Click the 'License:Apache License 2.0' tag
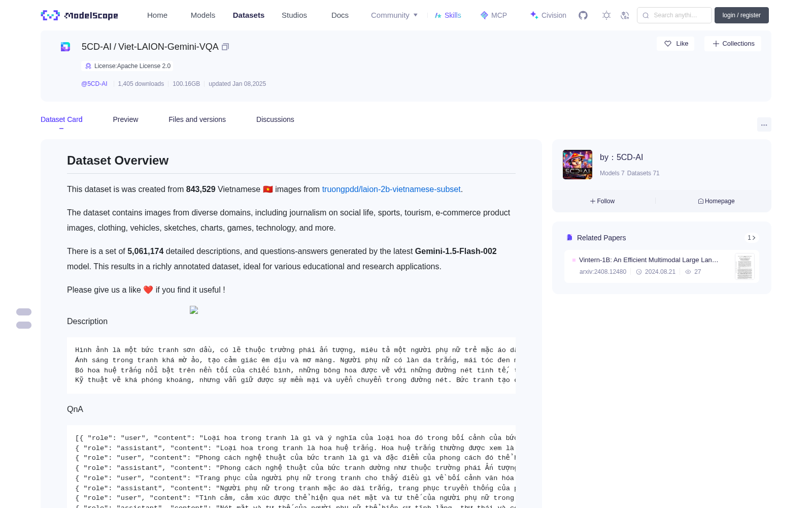Screen dimensions: 812x508 127,66
